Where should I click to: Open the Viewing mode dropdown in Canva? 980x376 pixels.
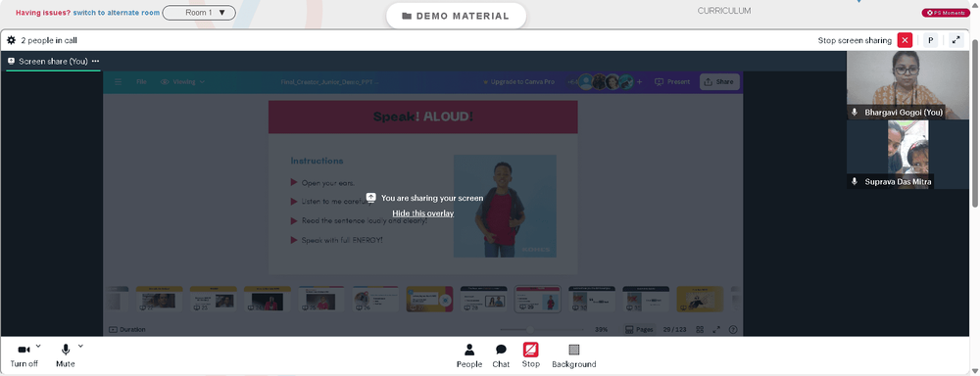click(x=183, y=82)
